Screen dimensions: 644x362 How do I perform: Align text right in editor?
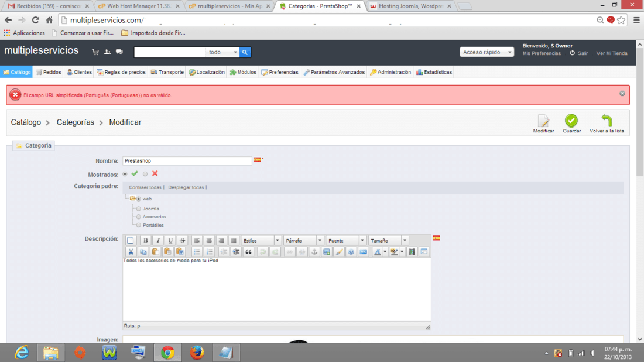pos(221,240)
